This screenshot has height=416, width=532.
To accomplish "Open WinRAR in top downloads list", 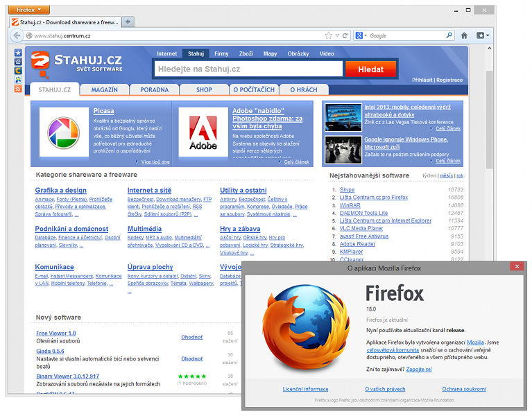I will tap(350, 205).
